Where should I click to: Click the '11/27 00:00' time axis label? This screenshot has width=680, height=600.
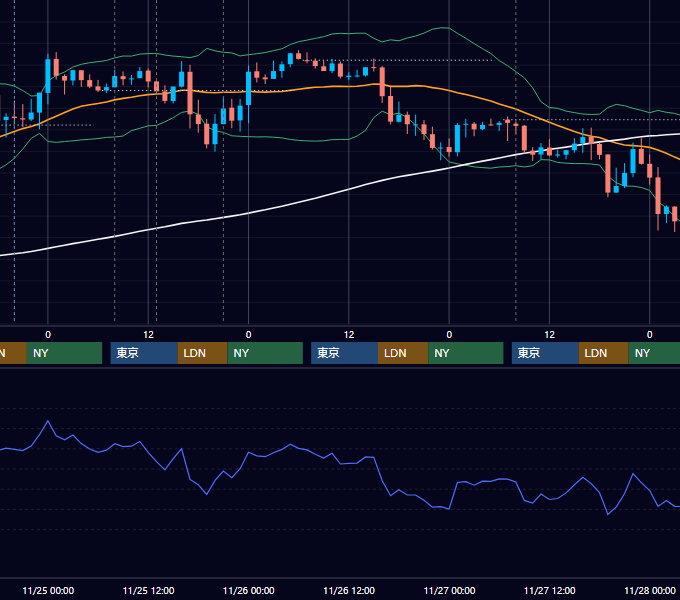pyautogui.click(x=449, y=590)
